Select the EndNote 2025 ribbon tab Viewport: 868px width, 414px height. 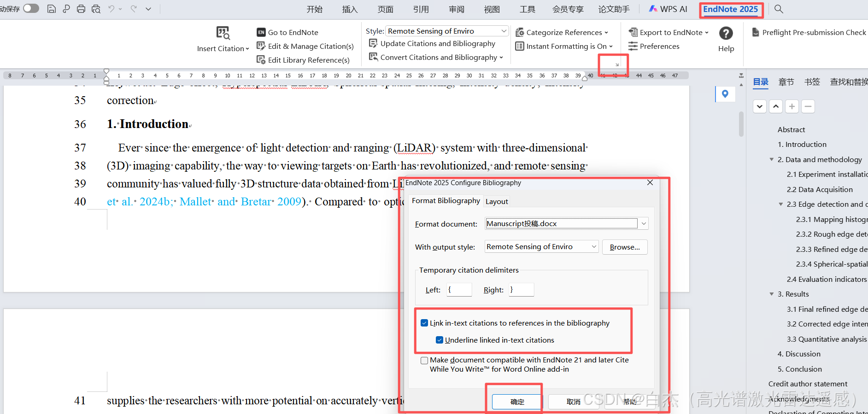[x=730, y=9]
